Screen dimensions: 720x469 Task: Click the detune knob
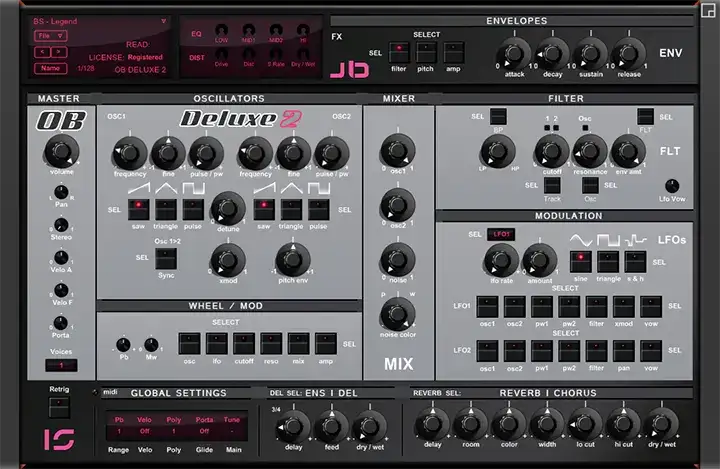coord(228,208)
